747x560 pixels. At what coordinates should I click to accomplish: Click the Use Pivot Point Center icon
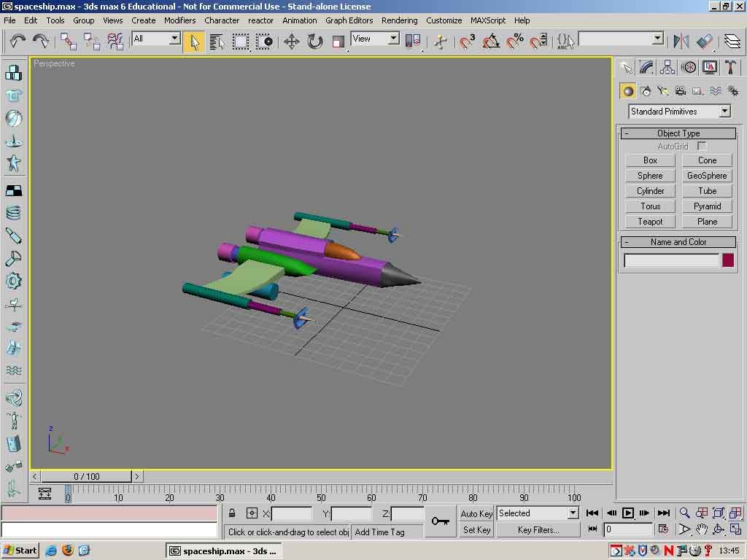point(413,42)
